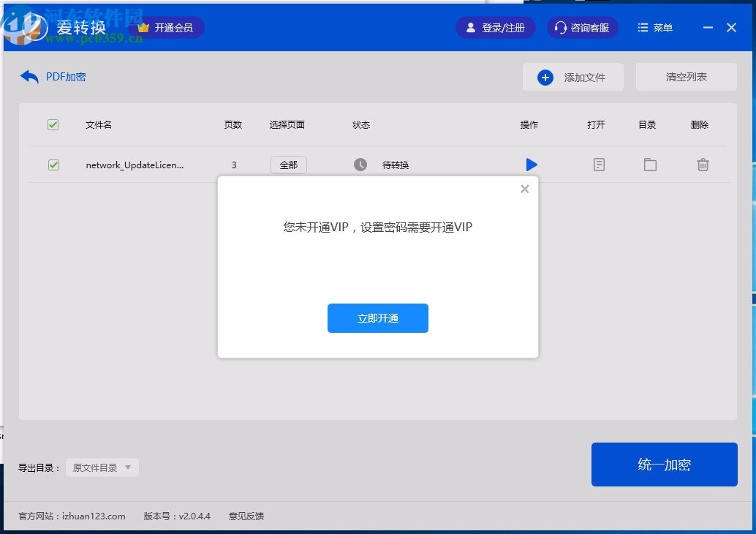This screenshot has height=534, width=756.
Task: Click the 待转换 status clock indicator
Action: (360, 165)
